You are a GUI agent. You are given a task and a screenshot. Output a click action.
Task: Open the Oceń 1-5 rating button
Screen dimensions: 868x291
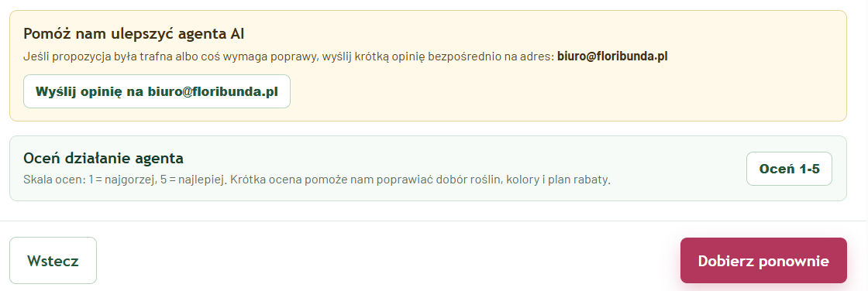pos(789,169)
